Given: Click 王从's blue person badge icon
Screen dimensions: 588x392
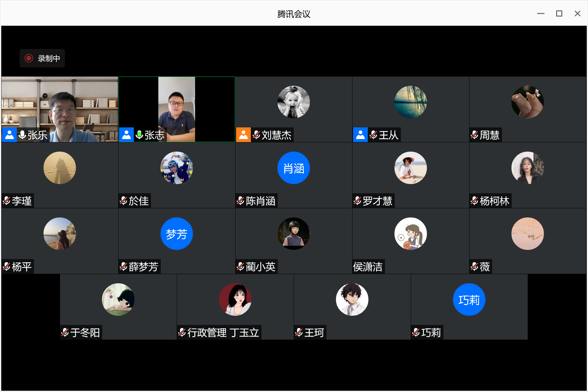Looking at the screenshot, I should coord(360,135).
